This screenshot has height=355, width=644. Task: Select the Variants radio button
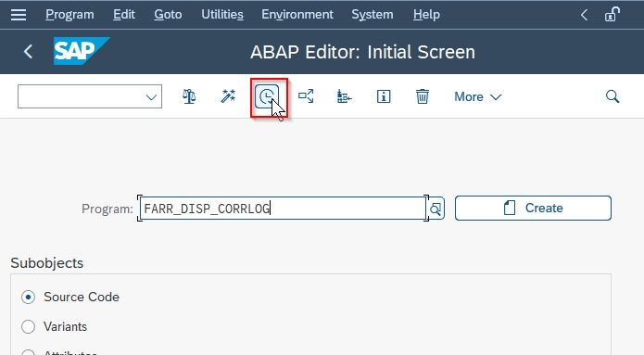pos(28,326)
